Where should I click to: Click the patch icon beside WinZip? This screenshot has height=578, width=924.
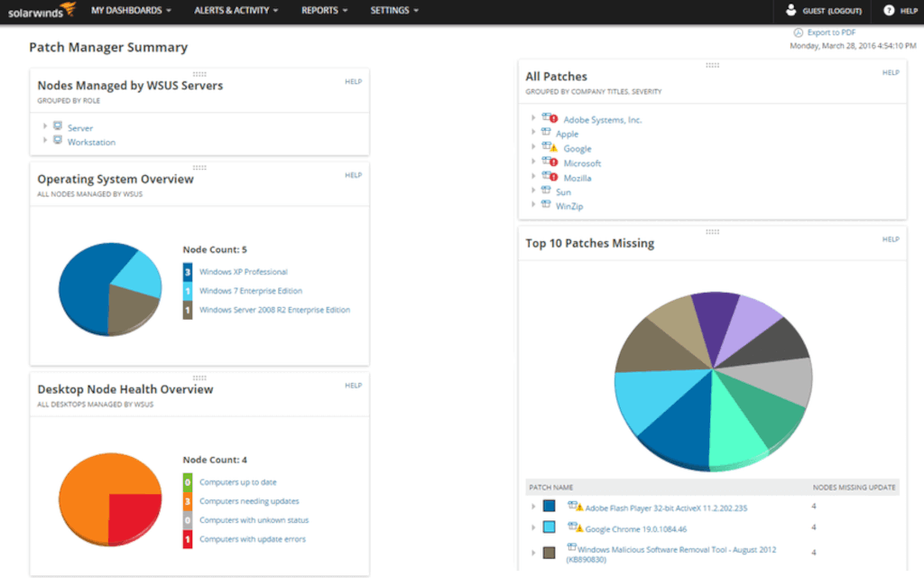coord(546,204)
